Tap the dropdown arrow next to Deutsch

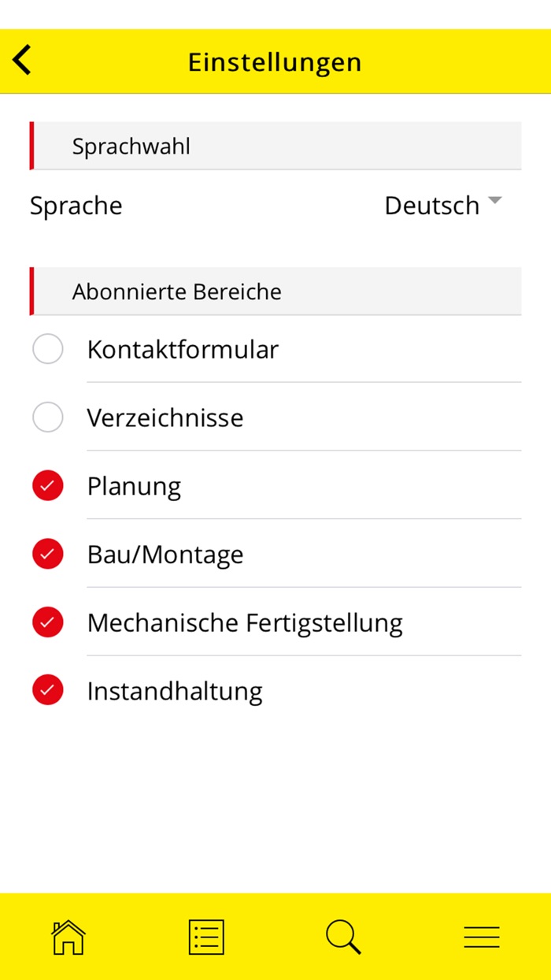(x=495, y=201)
